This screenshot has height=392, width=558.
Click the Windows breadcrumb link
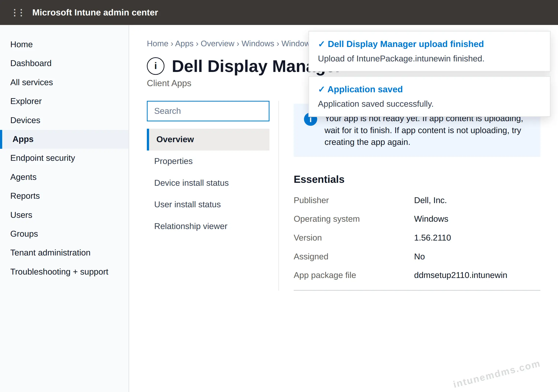(x=258, y=44)
